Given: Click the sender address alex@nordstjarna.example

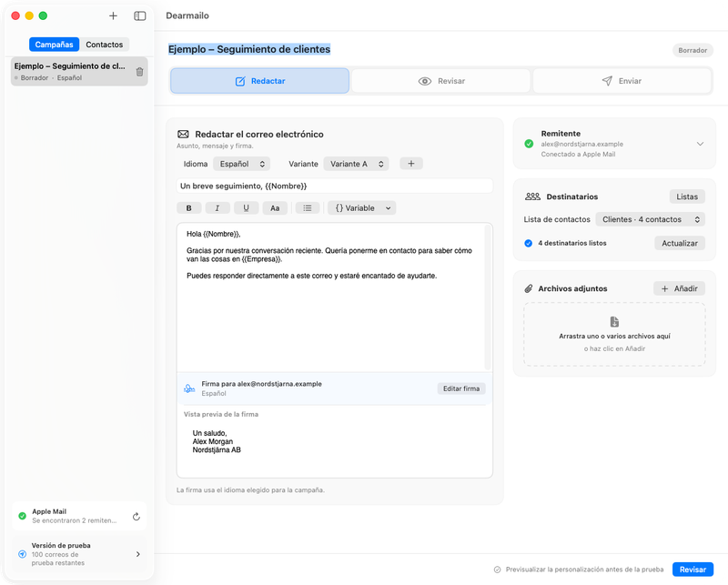Looking at the screenshot, I should [581, 144].
